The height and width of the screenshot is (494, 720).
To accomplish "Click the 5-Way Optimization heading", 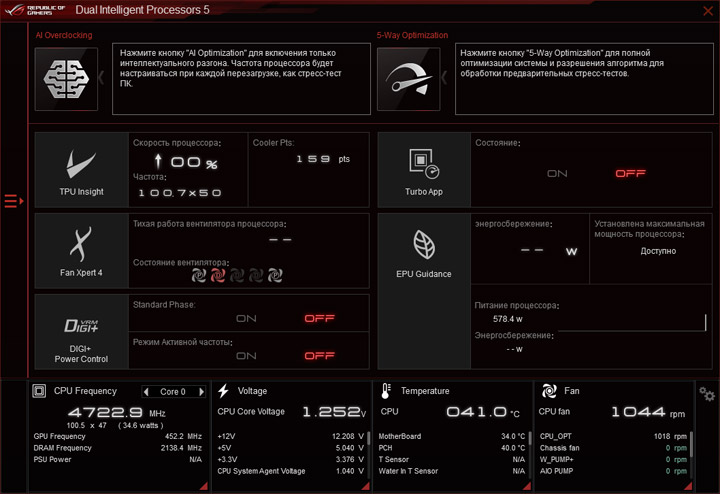I will pyautogui.click(x=412, y=35).
